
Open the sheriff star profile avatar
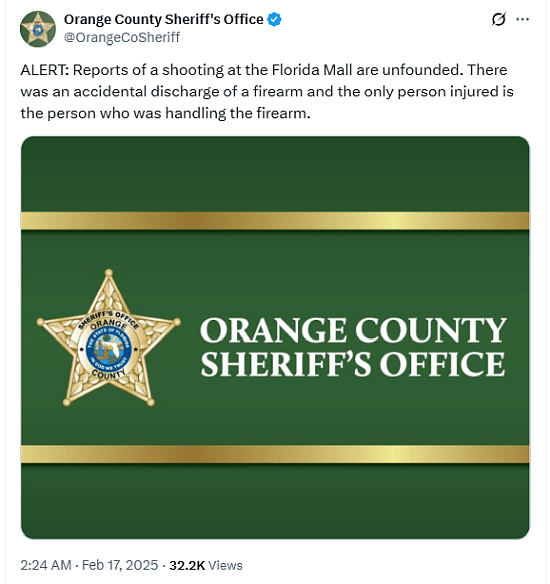click(38, 29)
